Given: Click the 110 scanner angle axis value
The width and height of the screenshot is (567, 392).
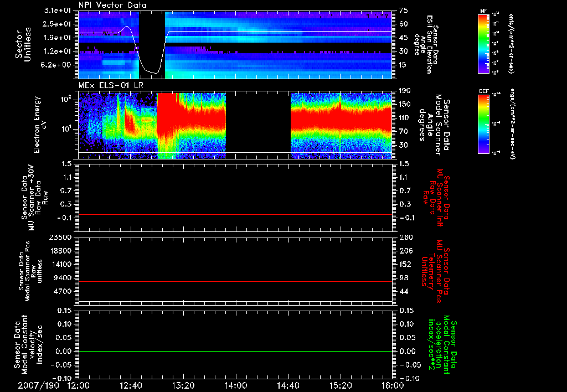Looking at the screenshot, I should (405, 118).
